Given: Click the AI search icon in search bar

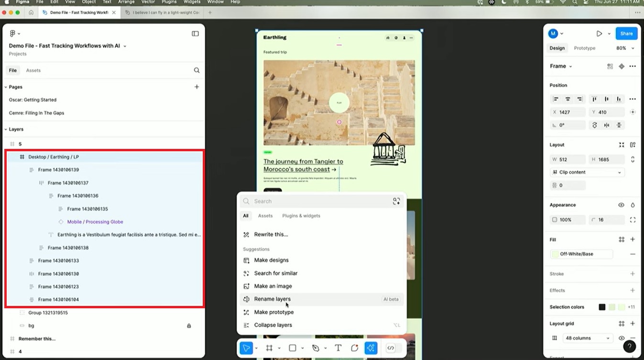Looking at the screenshot, I should (396, 201).
